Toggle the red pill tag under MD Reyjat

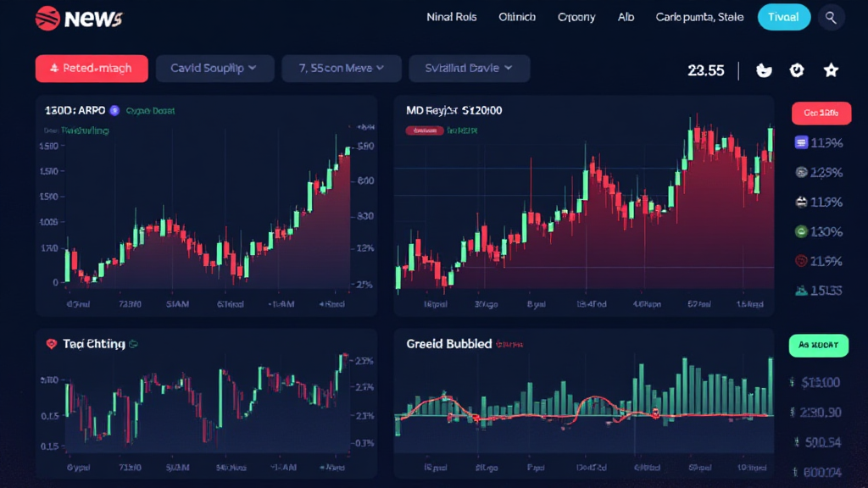point(425,130)
